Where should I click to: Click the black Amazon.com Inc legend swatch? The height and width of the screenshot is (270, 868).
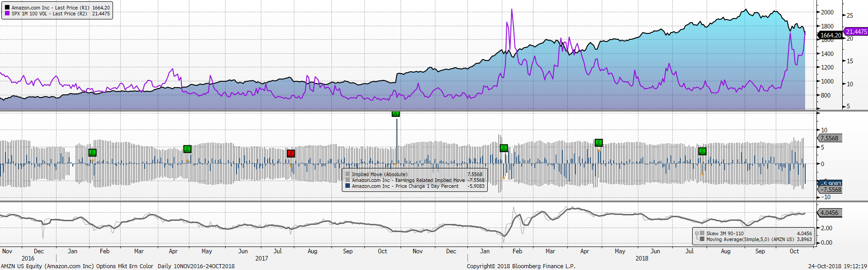pyautogui.click(x=7, y=8)
